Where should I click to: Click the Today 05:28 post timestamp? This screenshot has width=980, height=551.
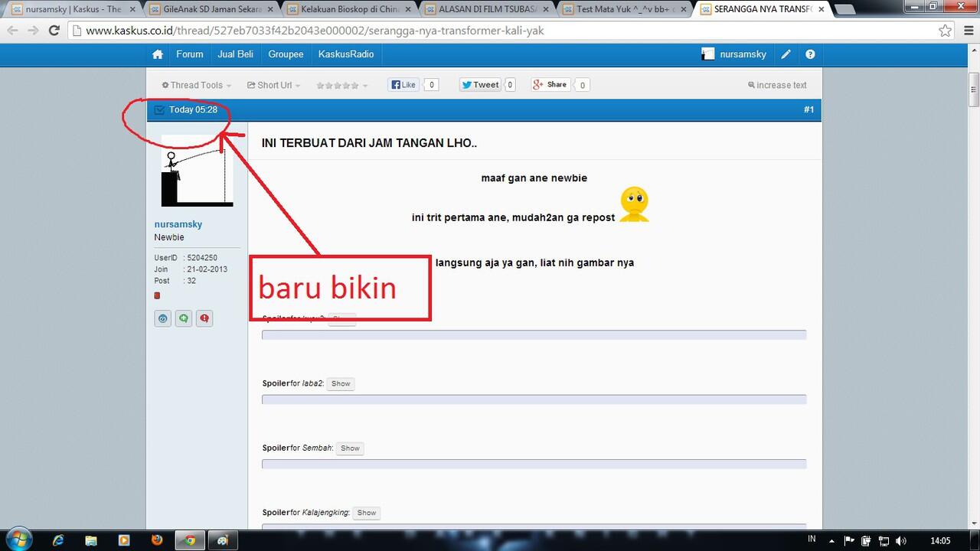(x=193, y=109)
